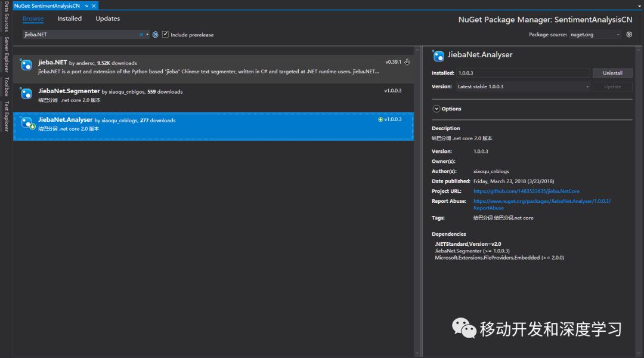Open search history dropdown arrow
The height and width of the screenshot is (358, 644).
coord(147,35)
